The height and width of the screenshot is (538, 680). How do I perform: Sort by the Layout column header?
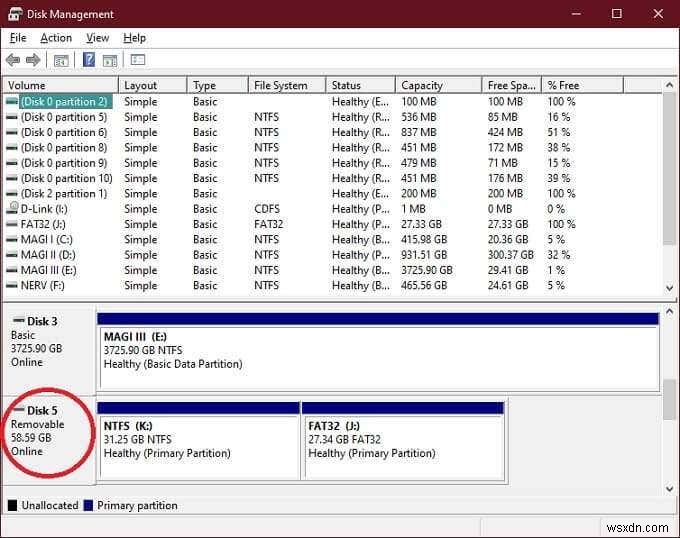153,85
